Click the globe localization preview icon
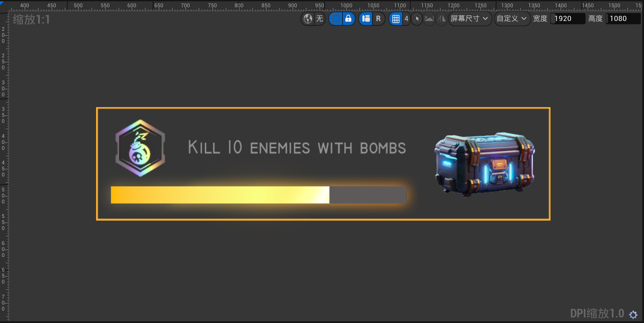 pyautogui.click(x=307, y=19)
